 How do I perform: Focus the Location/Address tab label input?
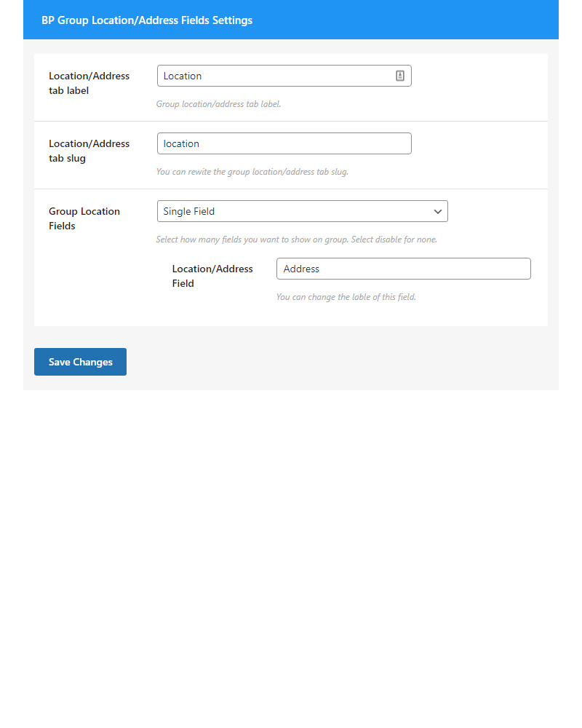click(284, 76)
